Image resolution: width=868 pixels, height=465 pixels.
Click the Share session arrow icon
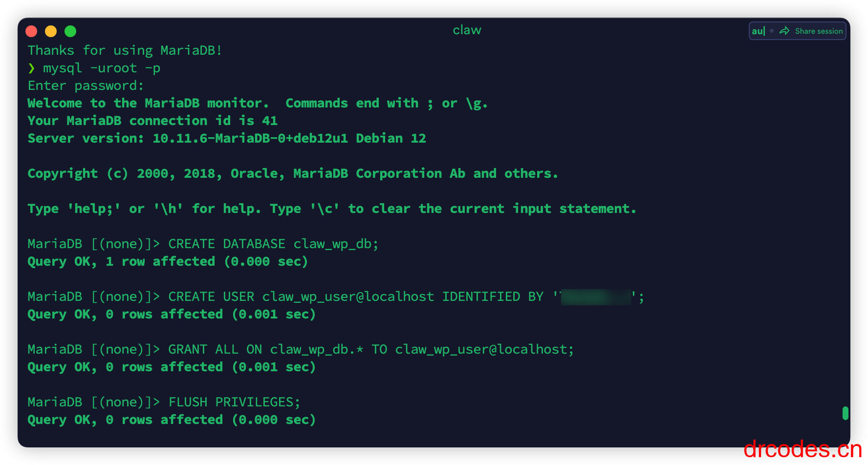point(784,31)
